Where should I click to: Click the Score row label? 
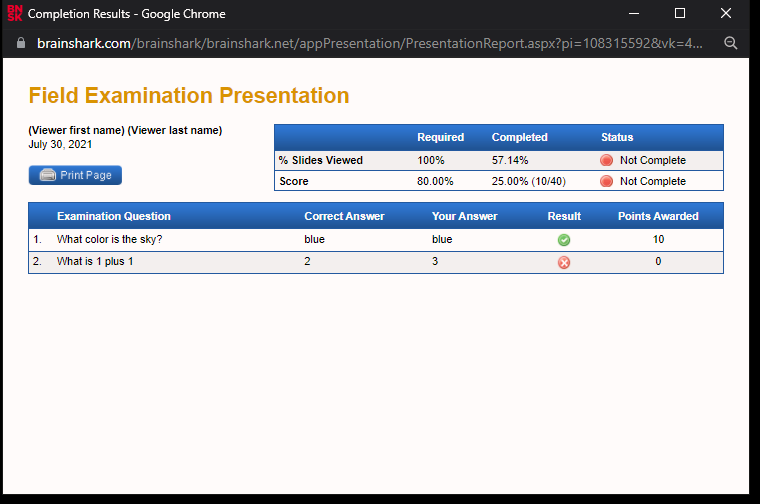[x=294, y=181]
